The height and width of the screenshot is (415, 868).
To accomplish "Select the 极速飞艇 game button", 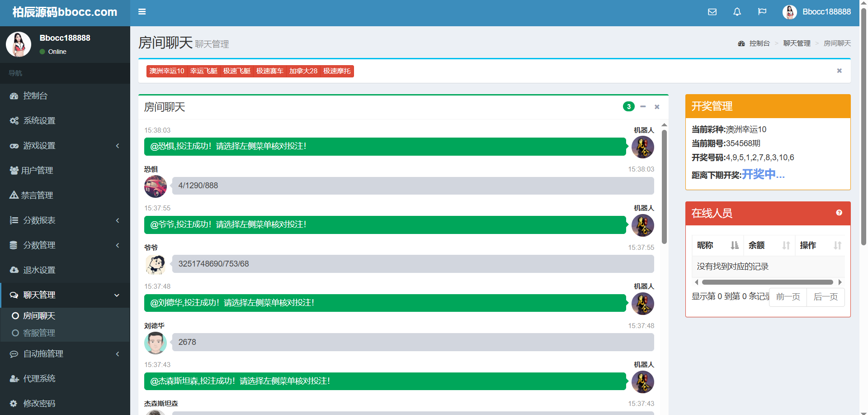I will click(237, 71).
